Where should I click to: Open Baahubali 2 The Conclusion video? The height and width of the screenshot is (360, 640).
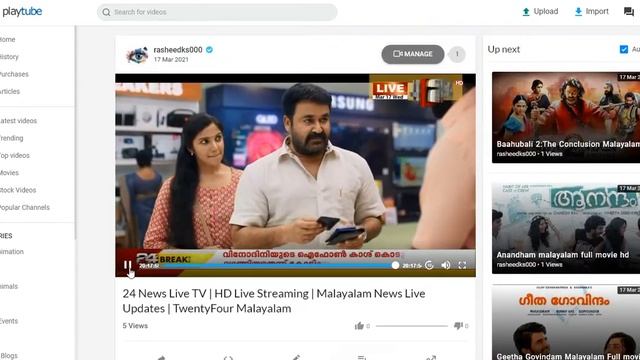[566, 117]
